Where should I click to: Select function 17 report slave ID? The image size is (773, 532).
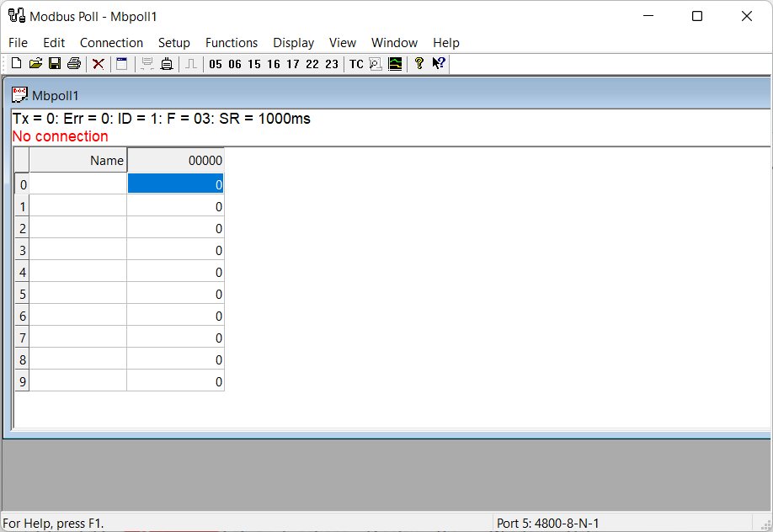[x=293, y=64]
